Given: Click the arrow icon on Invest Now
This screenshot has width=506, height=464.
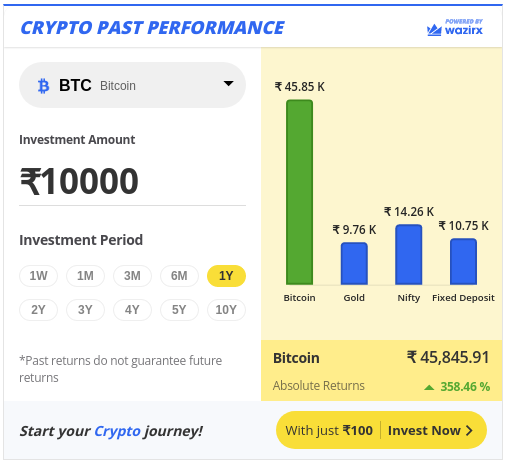Looking at the screenshot, I should 469,430.
